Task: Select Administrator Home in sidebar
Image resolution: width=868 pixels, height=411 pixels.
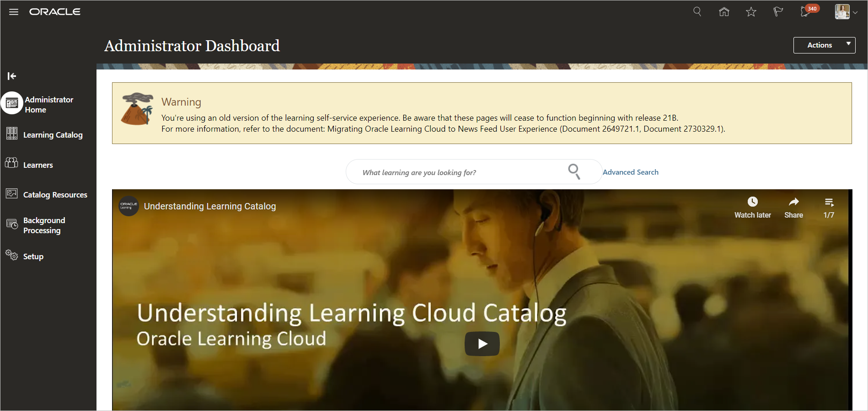Action: pos(48,104)
